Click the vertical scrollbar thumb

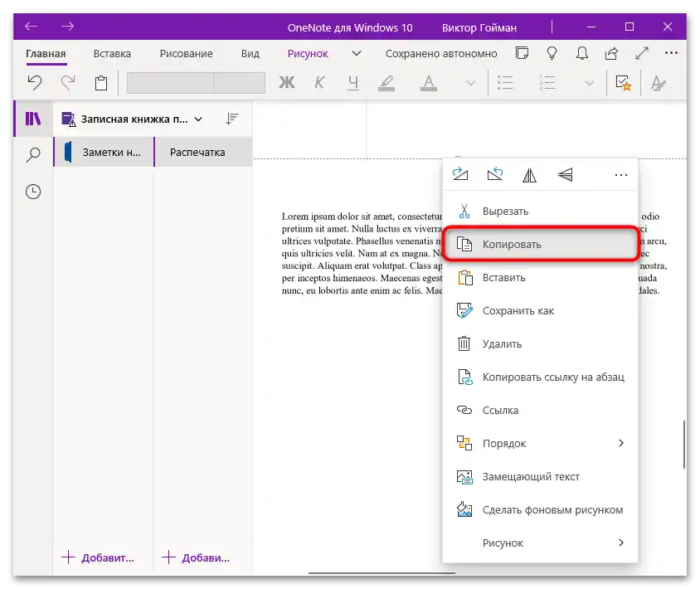coord(684,445)
